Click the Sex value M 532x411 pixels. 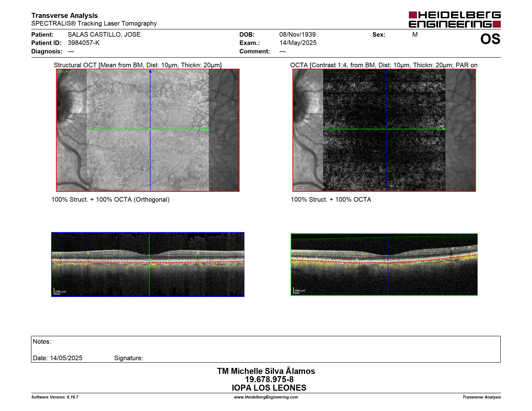pos(415,34)
